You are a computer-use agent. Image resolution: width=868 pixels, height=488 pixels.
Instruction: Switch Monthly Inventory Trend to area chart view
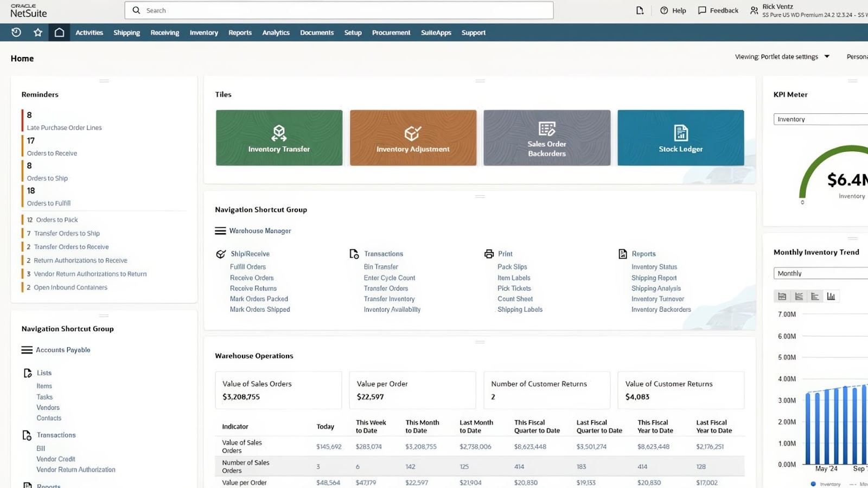coord(782,296)
